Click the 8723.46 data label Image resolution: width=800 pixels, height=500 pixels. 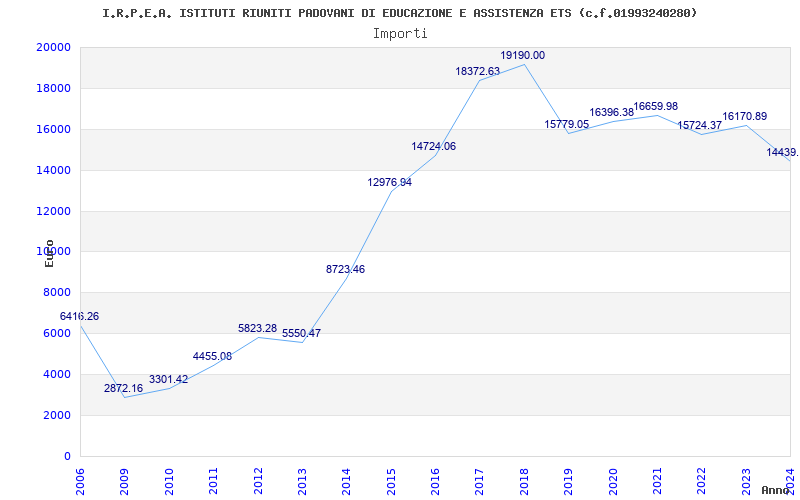click(x=345, y=269)
